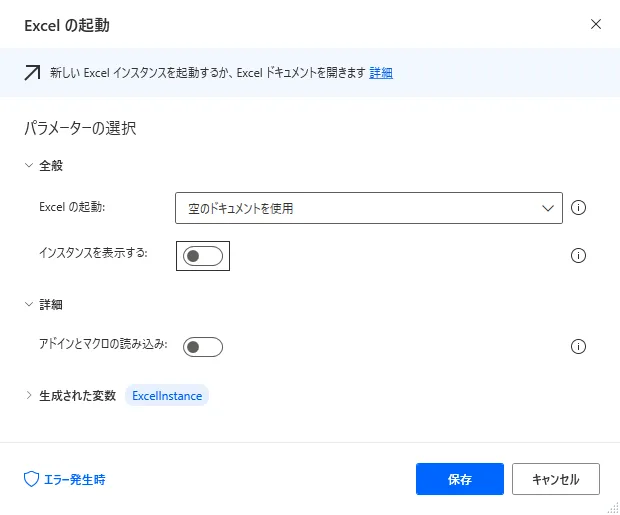Screen dimensions: 620x515
Task: Click the キャンセル button
Action: [x=555, y=479]
